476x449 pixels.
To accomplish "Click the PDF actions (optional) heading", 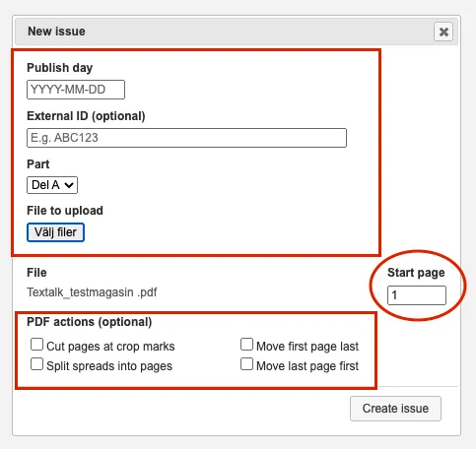I will tap(90, 322).
